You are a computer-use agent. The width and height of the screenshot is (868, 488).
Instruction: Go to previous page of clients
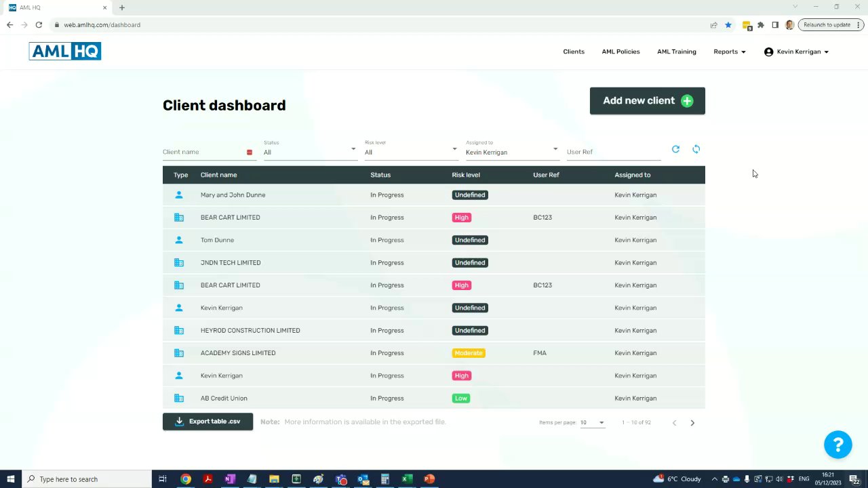coord(674,423)
